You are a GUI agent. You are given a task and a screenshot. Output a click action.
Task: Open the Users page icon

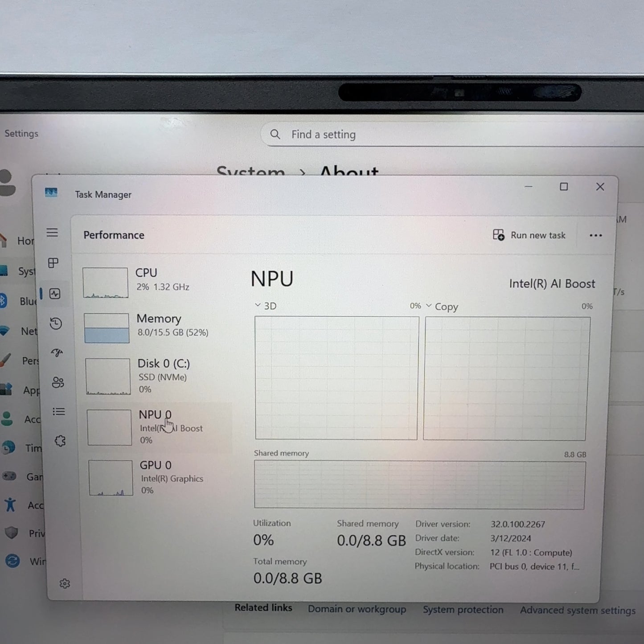58,382
